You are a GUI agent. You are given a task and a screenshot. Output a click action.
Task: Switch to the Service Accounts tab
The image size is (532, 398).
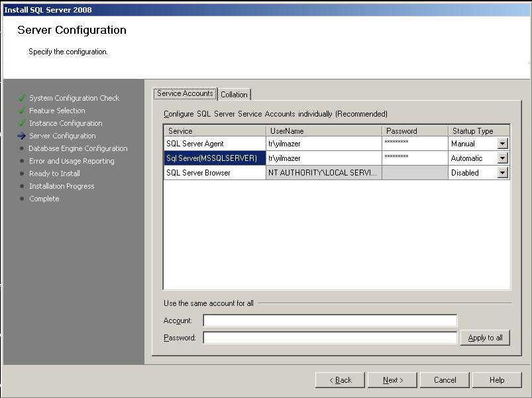pyautogui.click(x=185, y=93)
